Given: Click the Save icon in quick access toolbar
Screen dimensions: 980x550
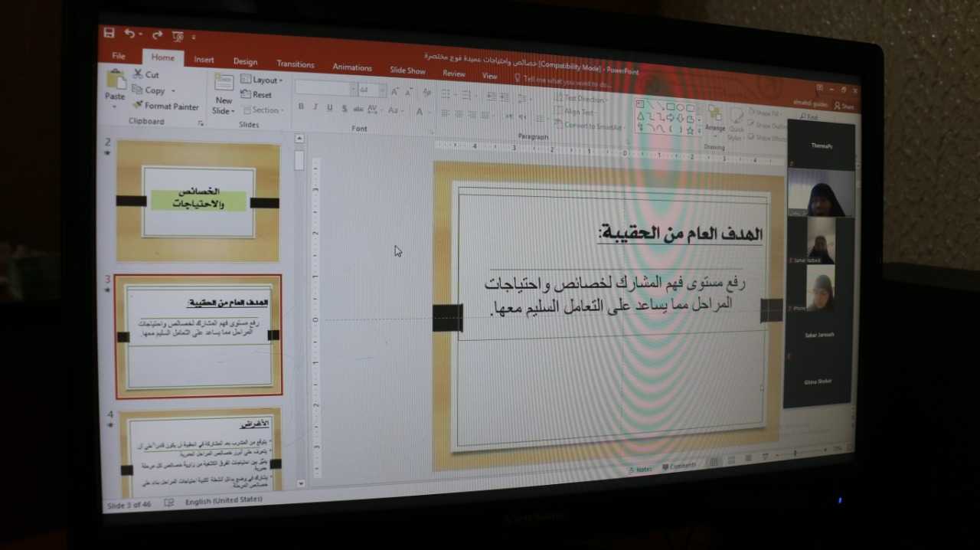Looking at the screenshot, I should (x=109, y=33).
